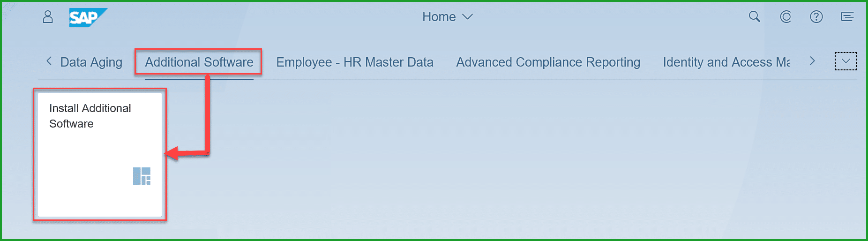This screenshot has height=241, width=868.
Task: Open help via question mark icon
Action: [x=816, y=17]
